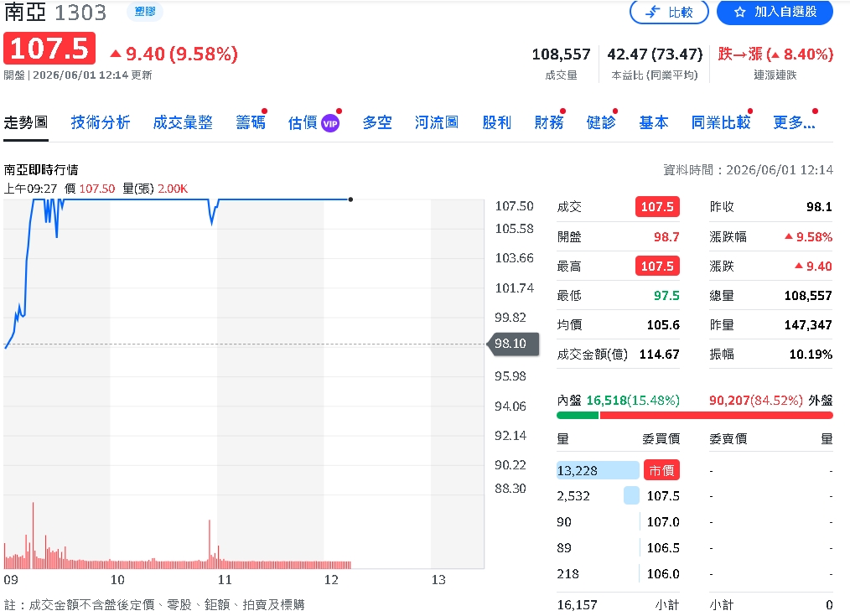Click the 市價 market price badge
Image resolution: width=850 pixels, height=616 pixels.
point(661,470)
